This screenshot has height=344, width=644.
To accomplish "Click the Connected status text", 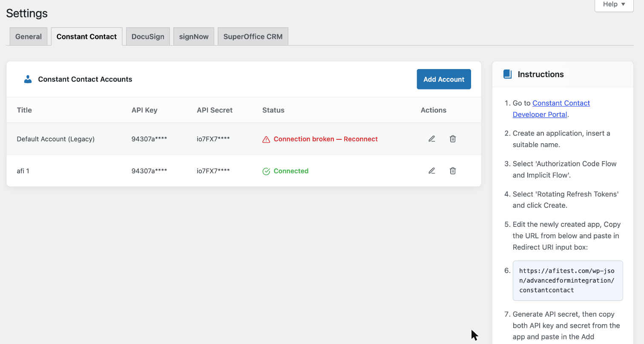I will click(291, 171).
